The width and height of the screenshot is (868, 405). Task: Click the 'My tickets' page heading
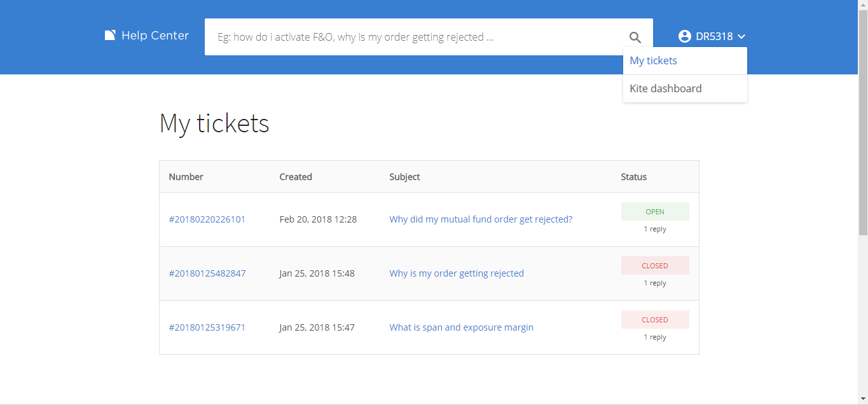click(214, 123)
